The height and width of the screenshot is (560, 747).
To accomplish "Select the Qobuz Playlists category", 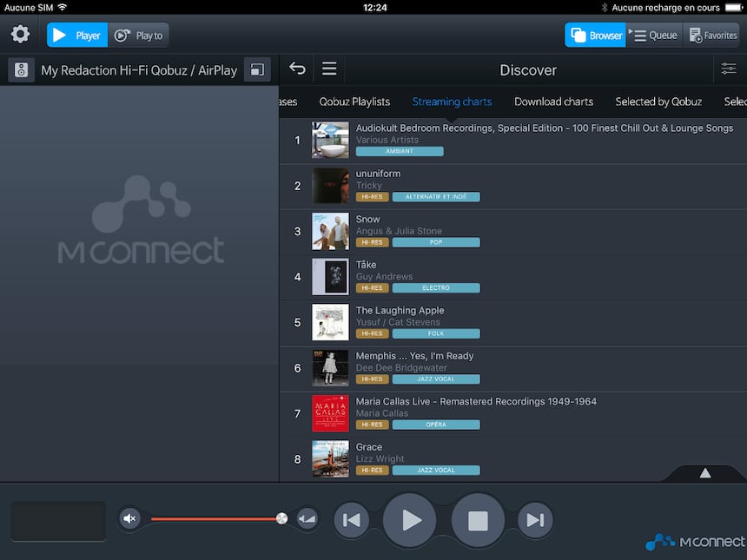I will click(x=354, y=102).
